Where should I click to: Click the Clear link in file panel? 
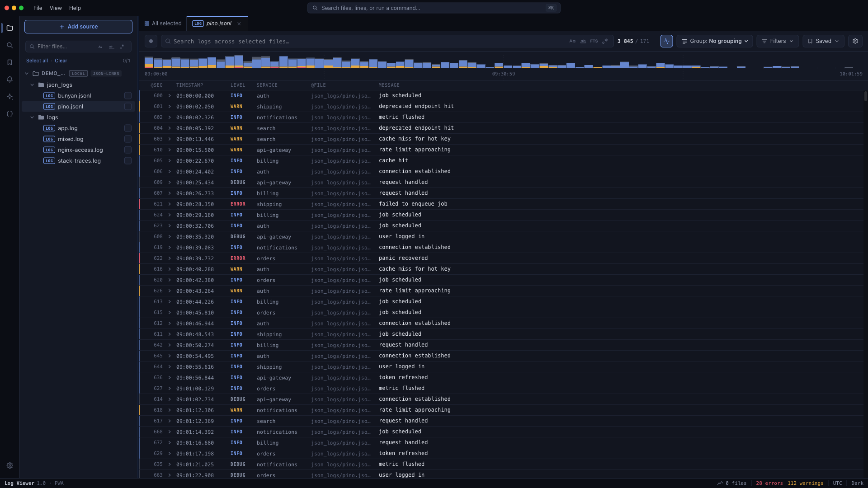pos(61,61)
